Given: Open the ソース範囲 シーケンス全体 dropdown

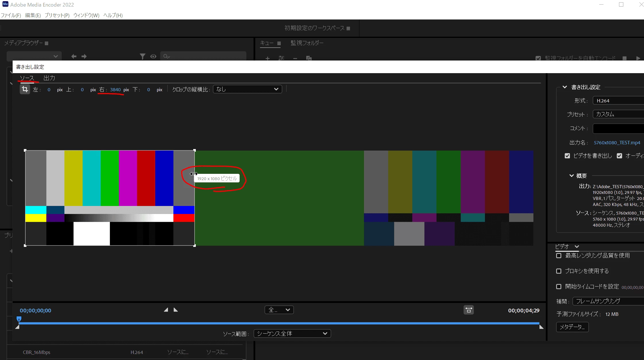Looking at the screenshot, I should point(292,333).
